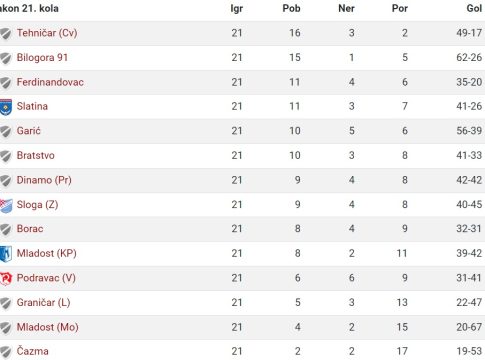Open the Ferdinandovac team page

tap(50, 82)
